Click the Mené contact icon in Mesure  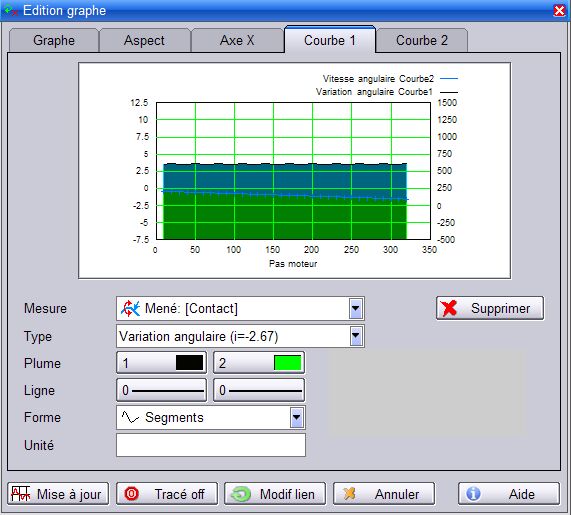tap(130, 308)
